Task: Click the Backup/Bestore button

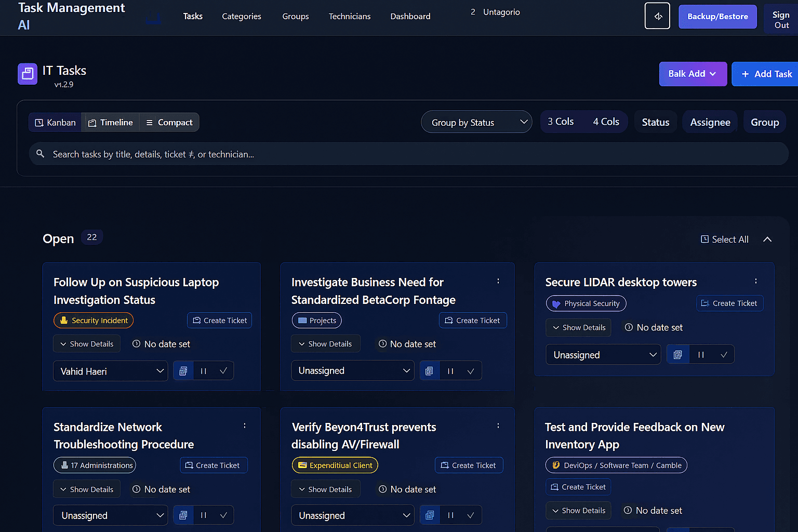Action: [x=717, y=16]
